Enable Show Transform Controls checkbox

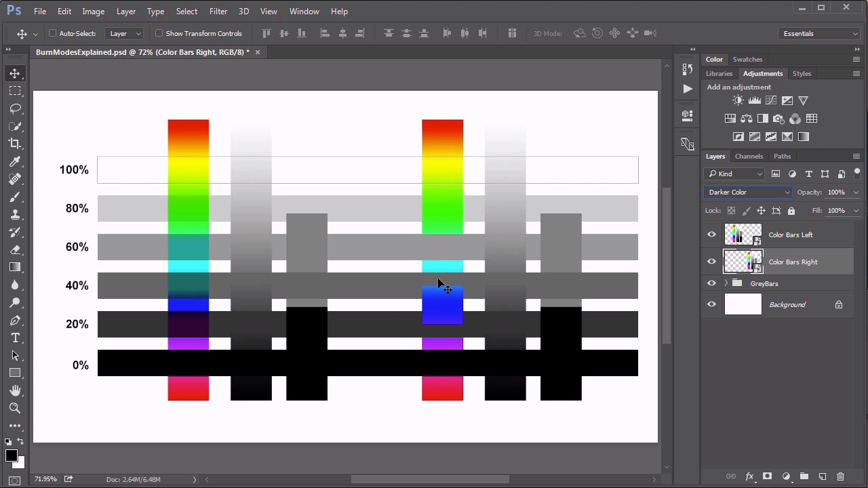tap(159, 33)
